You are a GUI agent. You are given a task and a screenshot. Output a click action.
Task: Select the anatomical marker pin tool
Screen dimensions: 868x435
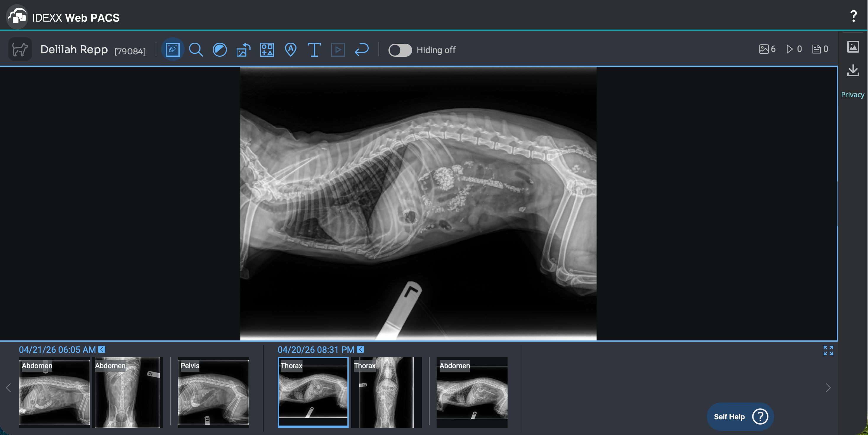click(x=290, y=50)
